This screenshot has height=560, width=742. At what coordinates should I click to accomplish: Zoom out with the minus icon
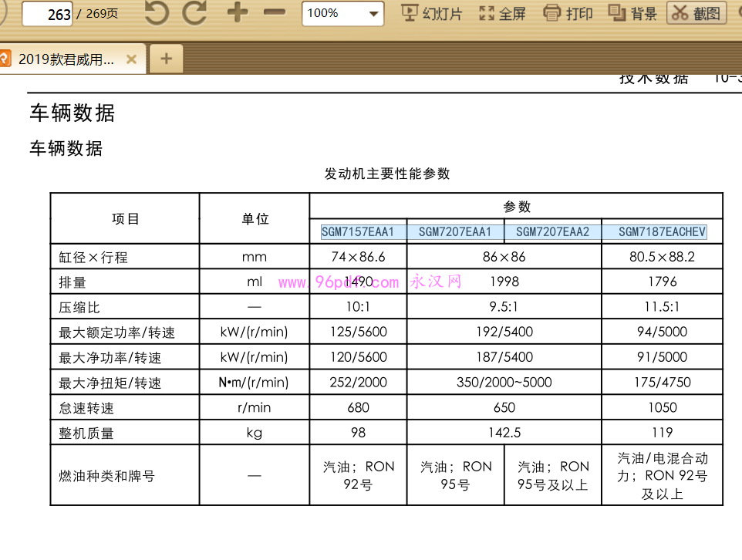274,13
